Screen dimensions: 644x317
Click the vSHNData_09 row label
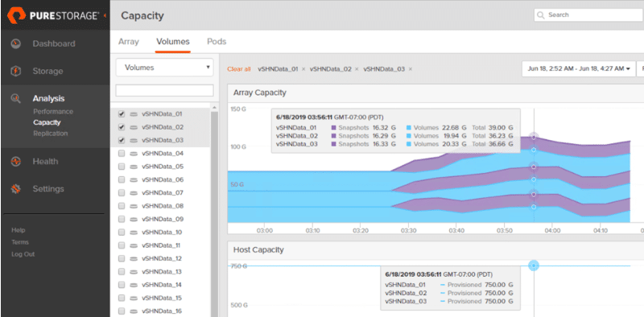162,220
